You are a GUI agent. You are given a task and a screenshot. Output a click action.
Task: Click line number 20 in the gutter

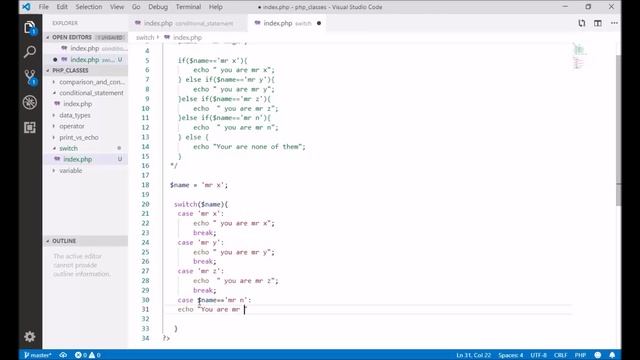pyautogui.click(x=145, y=204)
